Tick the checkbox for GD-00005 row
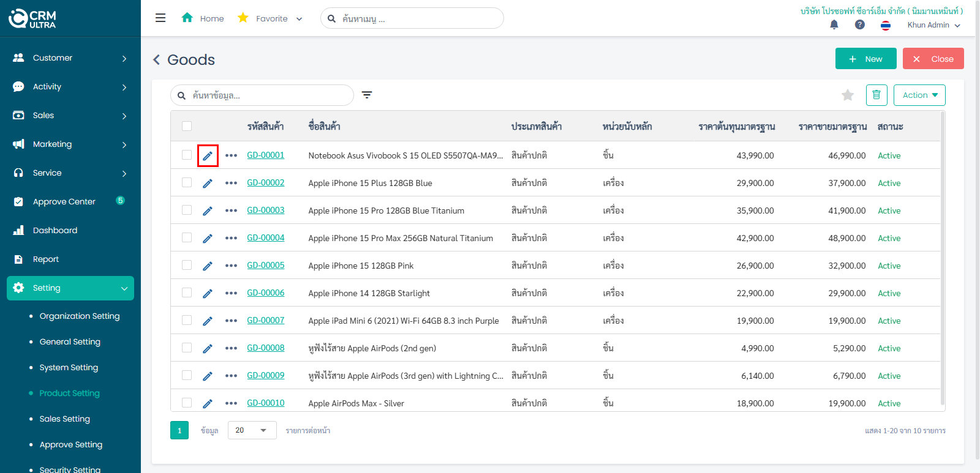This screenshot has width=980, height=473. click(x=187, y=265)
